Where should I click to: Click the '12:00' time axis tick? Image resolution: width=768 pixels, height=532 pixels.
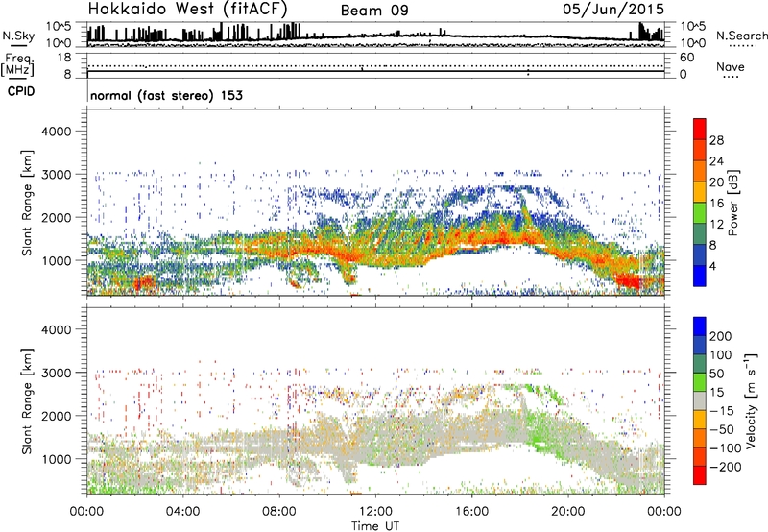pyautogui.click(x=375, y=512)
